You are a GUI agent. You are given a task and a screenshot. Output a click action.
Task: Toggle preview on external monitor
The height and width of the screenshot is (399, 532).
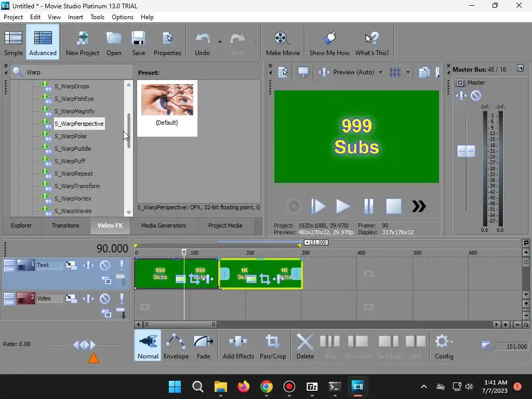coord(303,72)
